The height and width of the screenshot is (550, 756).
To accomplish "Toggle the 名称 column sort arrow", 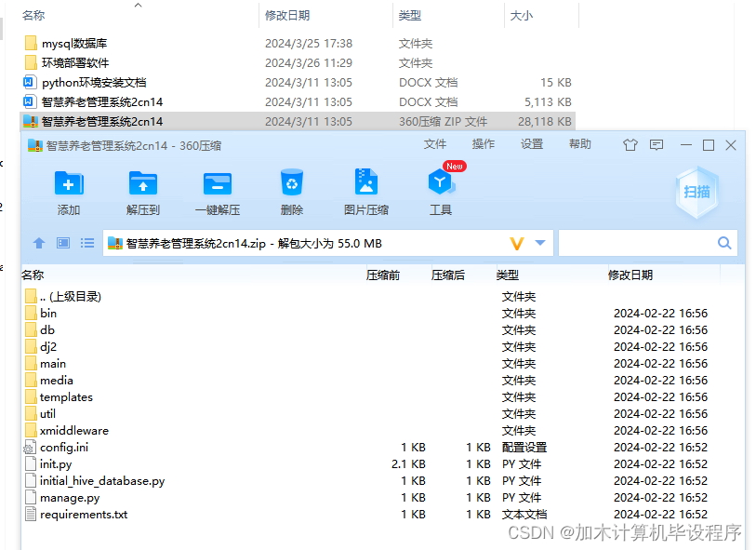I will (139, 7).
